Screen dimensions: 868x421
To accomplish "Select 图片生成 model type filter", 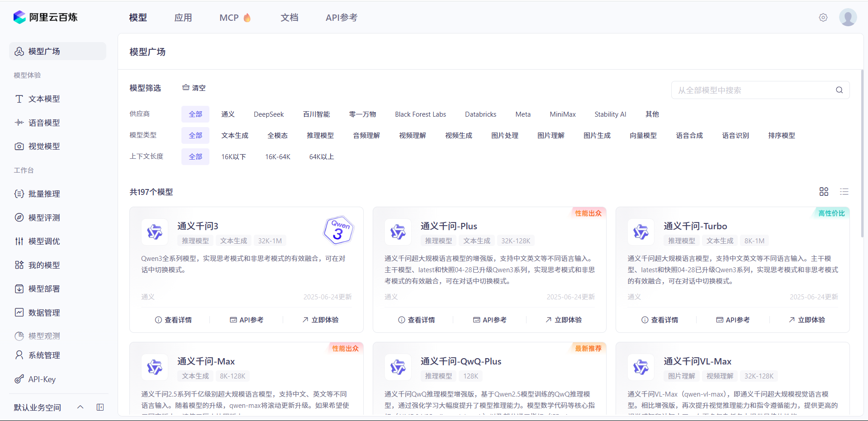I will tap(597, 135).
